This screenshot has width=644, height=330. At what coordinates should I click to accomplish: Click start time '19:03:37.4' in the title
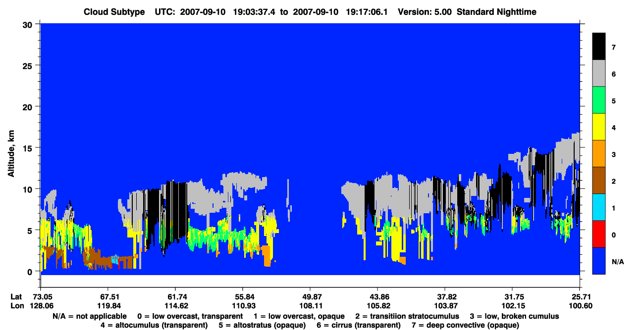tap(255, 11)
